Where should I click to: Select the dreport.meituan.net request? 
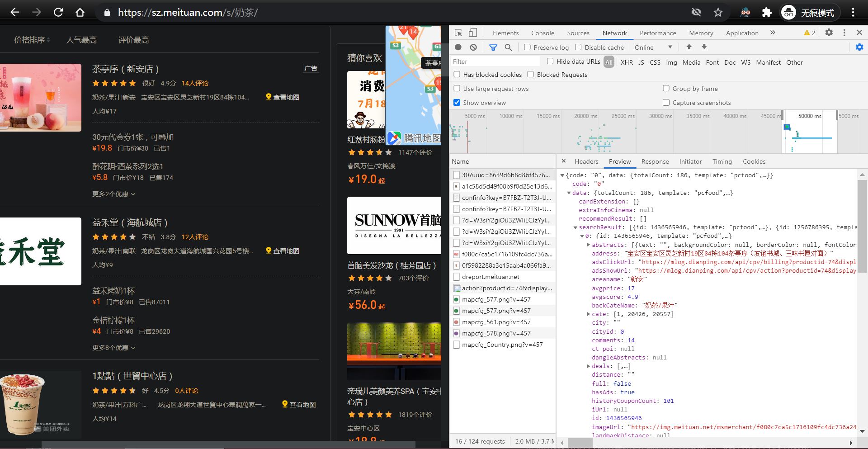[x=503, y=277]
